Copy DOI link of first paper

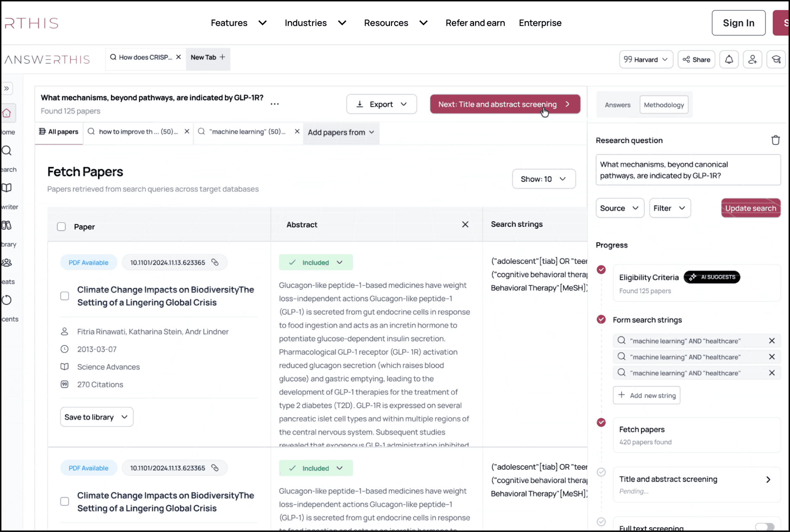pos(215,262)
